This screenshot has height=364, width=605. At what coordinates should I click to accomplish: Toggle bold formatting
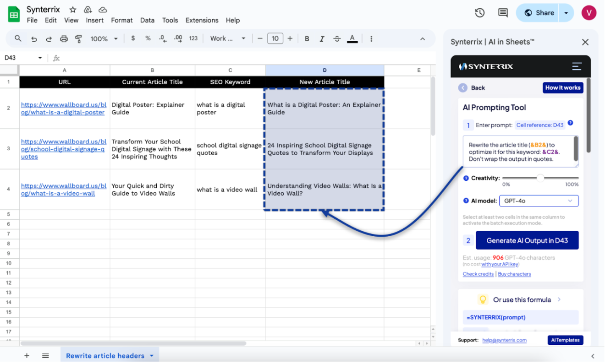pos(307,39)
